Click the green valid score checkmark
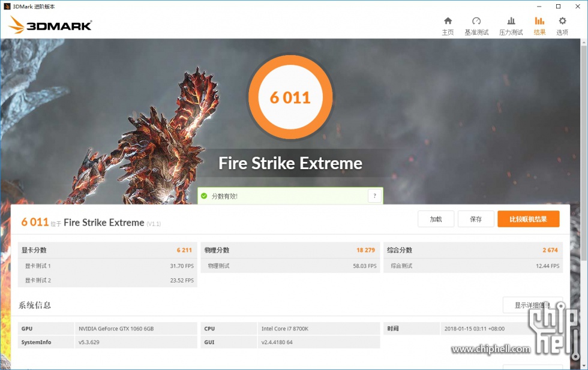The height and width of the screenshot is (370, 588). point(204,195)
